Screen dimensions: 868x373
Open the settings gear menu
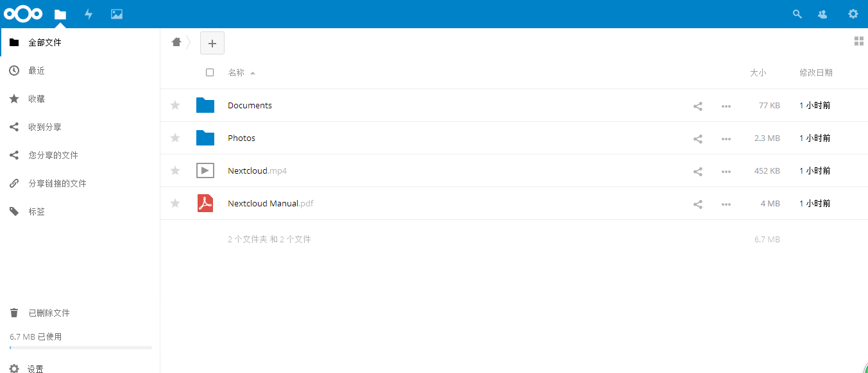853,13
